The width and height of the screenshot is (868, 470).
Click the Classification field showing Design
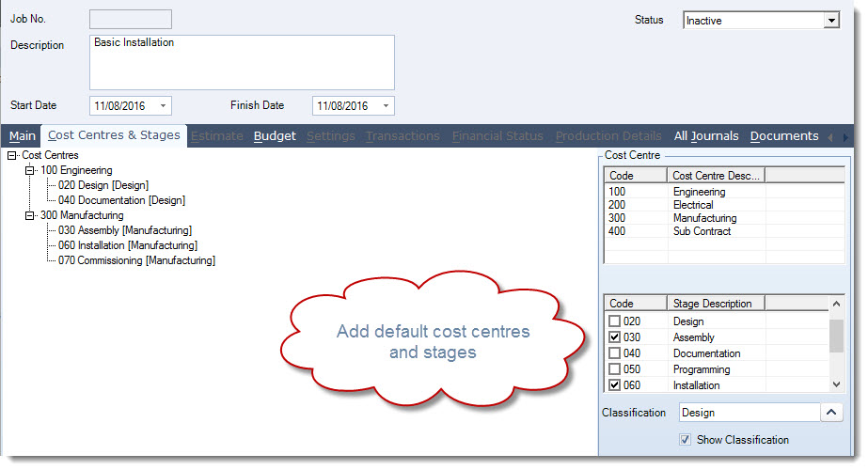(749, 413)
